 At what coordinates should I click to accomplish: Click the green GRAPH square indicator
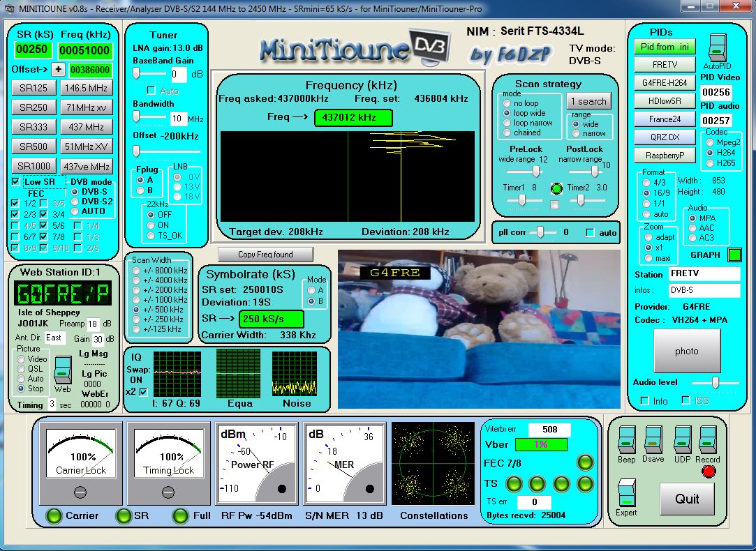[x=734, y=255]
